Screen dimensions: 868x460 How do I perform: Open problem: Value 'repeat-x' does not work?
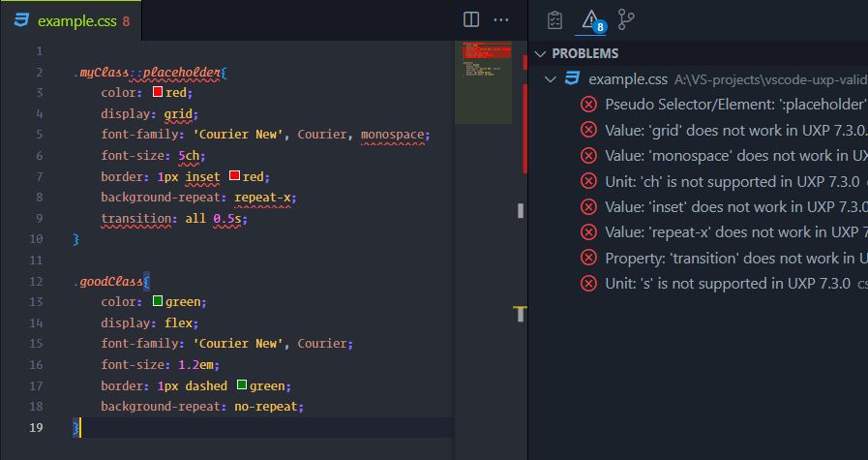click(x=736, y=232)
